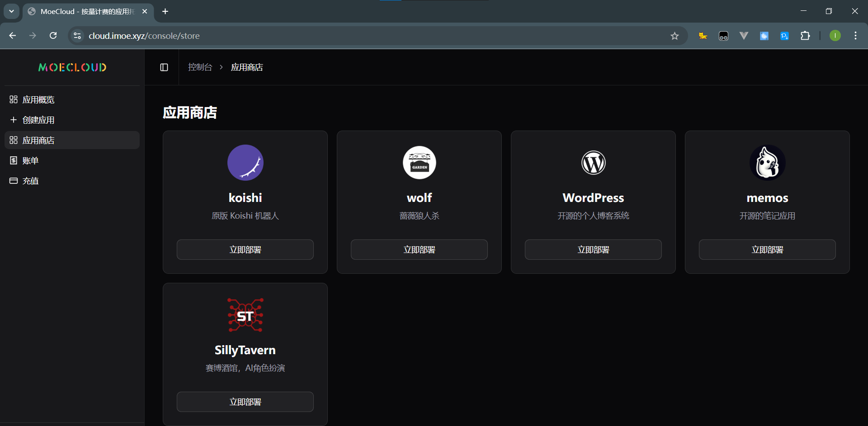Image resolution: width=868 pixels, height=426 pixels.
Task: Click the WordPress card title
Action: 593,198
